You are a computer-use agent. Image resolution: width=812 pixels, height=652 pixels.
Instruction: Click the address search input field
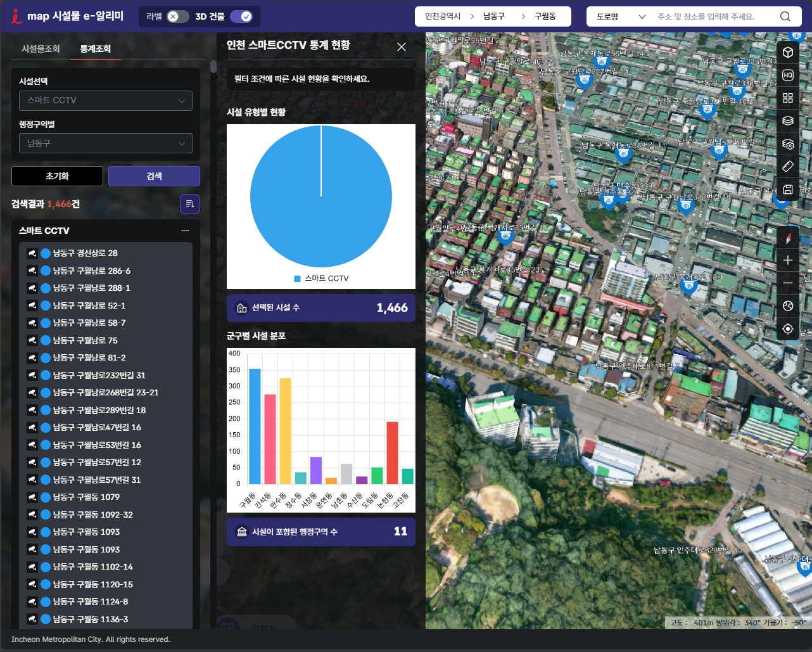713,16
